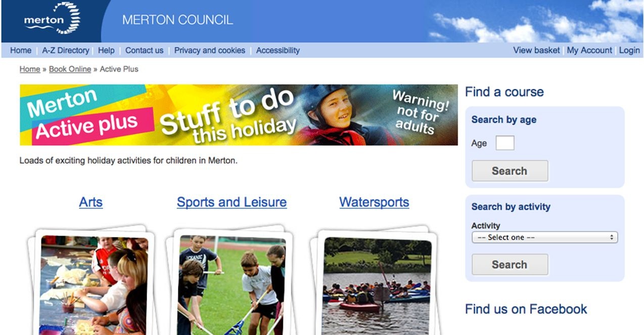Open the Help menu item

point(106,51)
